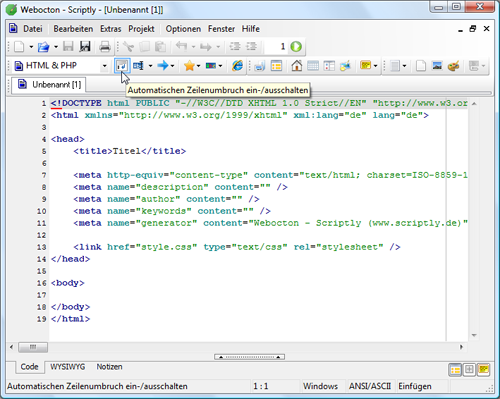Open the Notizen tab
500x399 pixels.
point(109,367)
